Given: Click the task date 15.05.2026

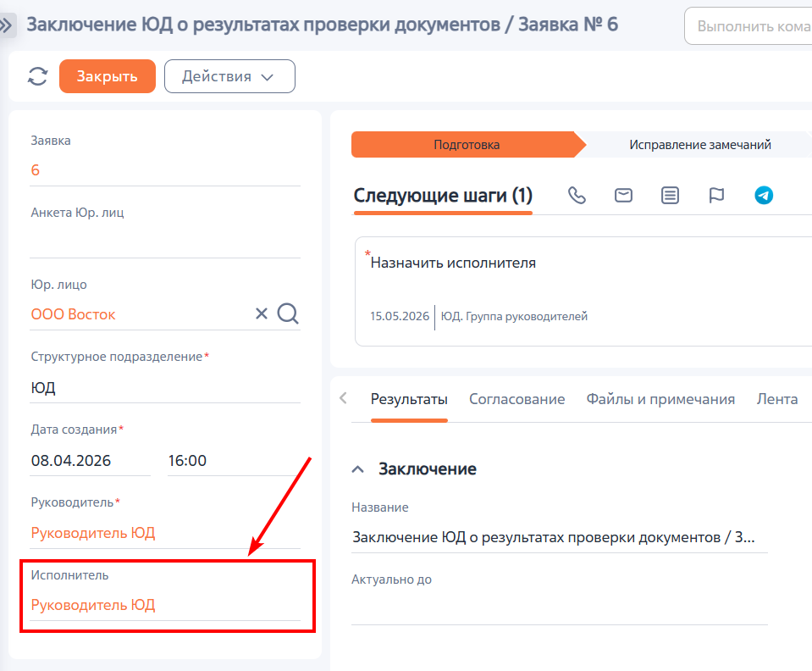Looking at the screenshot, I should click(400, 316).
